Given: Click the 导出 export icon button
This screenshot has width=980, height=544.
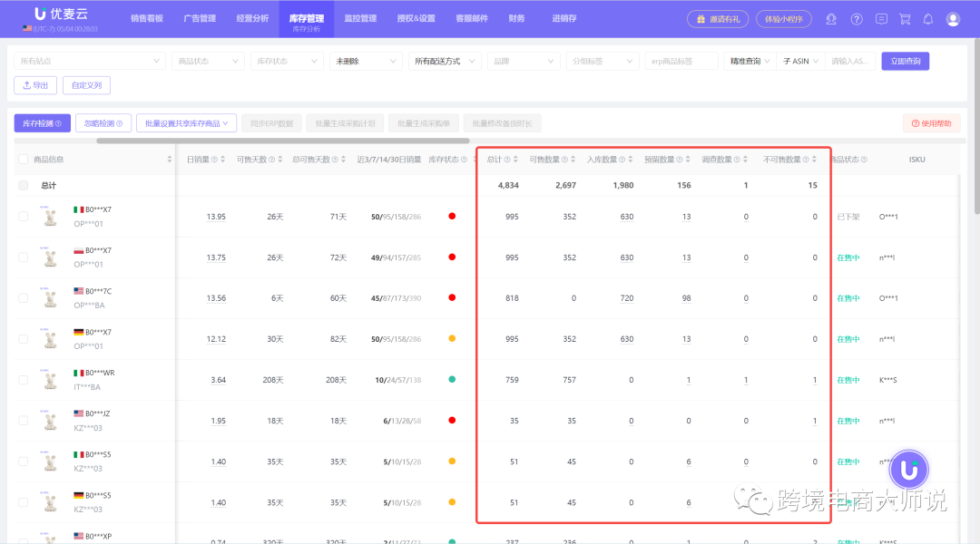Looking at the screenshot, I should click(35, 85).
